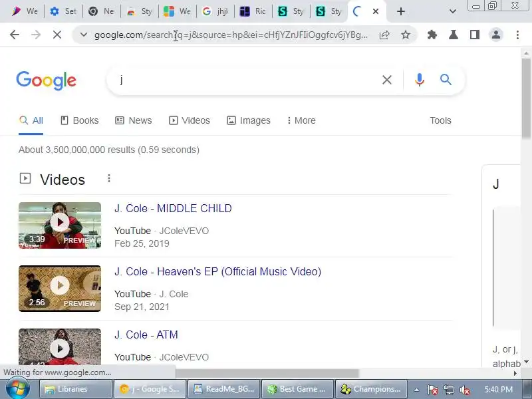
Task: Share this page via address bar icon
Action: [x=384, y=35]
